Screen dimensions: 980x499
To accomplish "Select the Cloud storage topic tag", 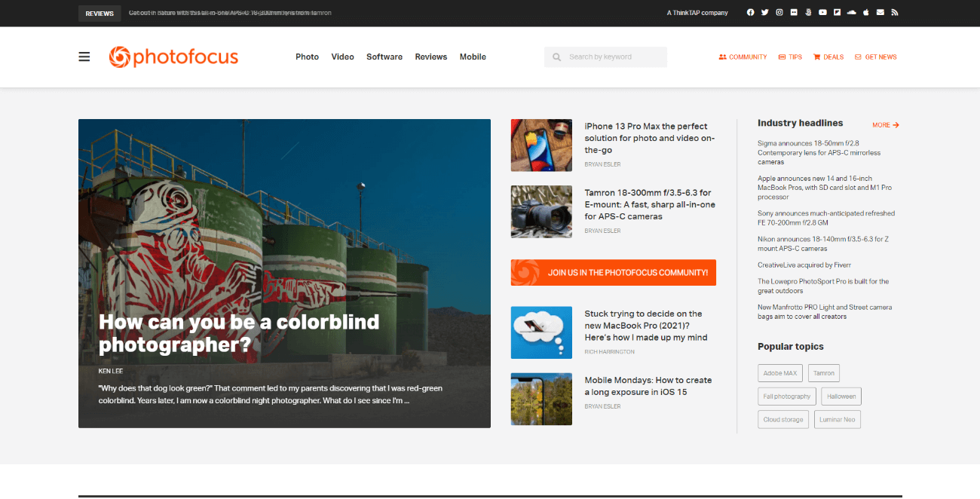I will tap(783, 420).
